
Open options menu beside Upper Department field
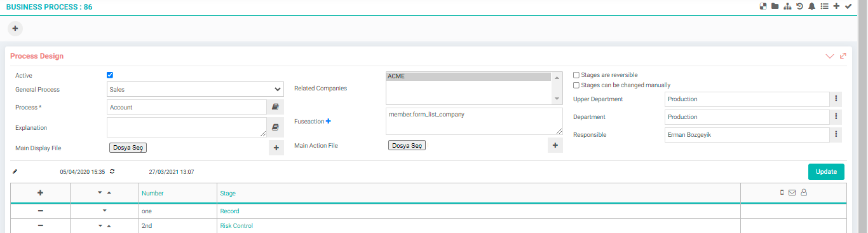836,99
